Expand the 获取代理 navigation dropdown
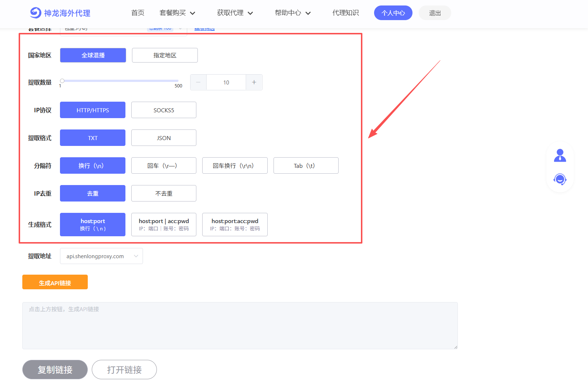 point(235,13)
